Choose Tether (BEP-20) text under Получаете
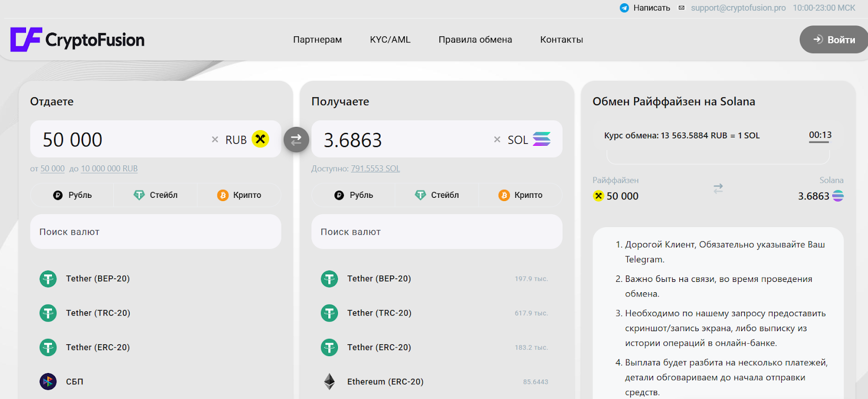 click(379, 279)
